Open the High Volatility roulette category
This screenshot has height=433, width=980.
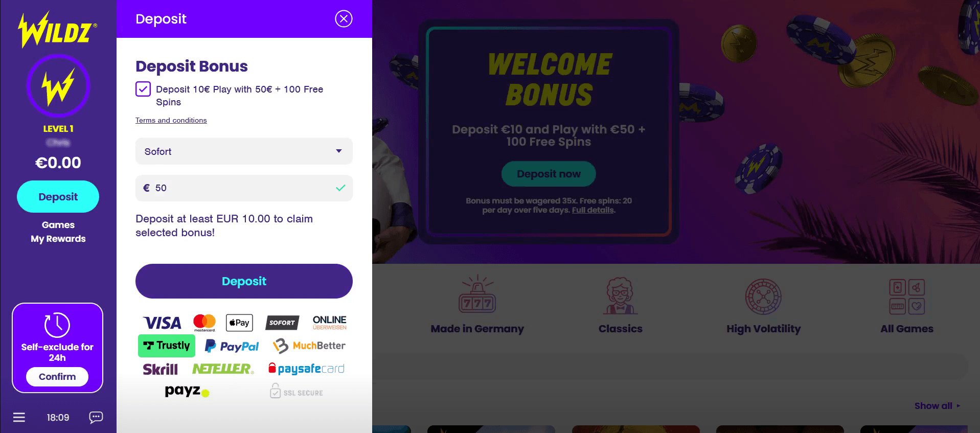coord(763,305)
